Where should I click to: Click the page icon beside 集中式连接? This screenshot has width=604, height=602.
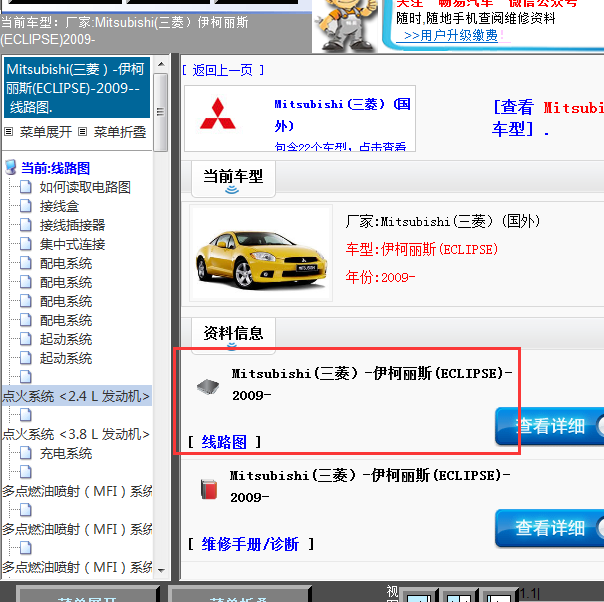[x=26, y=244]
